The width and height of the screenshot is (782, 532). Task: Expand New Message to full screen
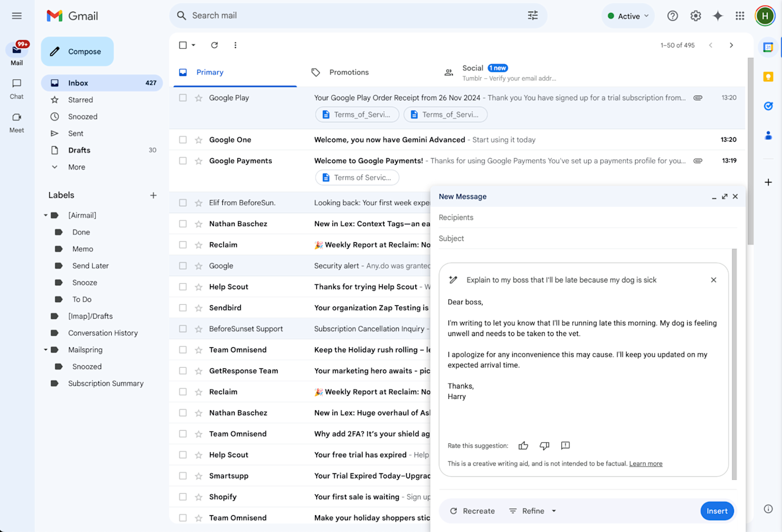click(x=724, y=196)
